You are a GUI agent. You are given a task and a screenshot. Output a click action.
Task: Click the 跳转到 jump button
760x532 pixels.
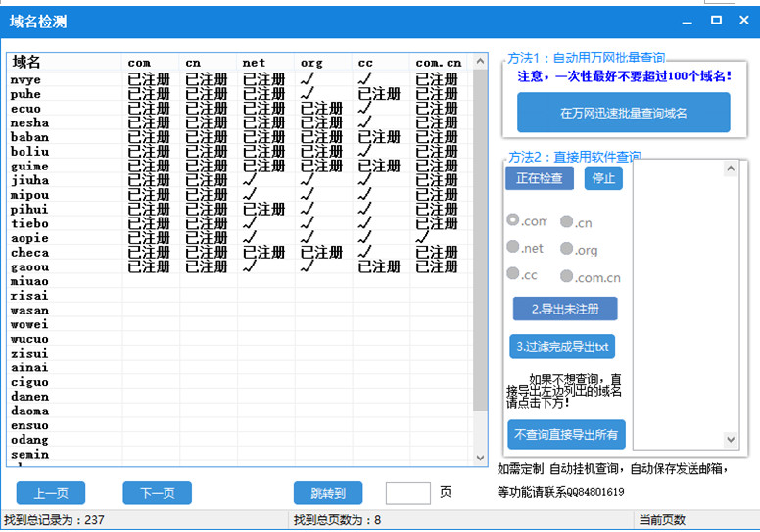click(x=328, y=492)
